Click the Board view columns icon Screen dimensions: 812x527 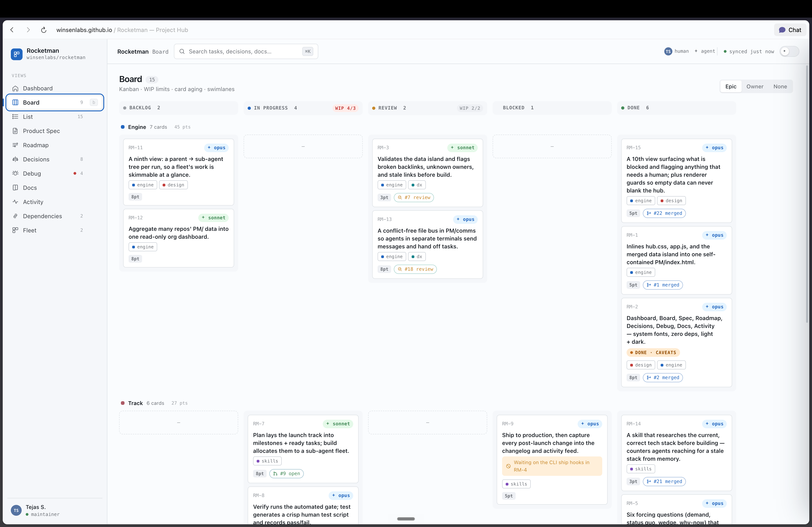coord(15,102)
